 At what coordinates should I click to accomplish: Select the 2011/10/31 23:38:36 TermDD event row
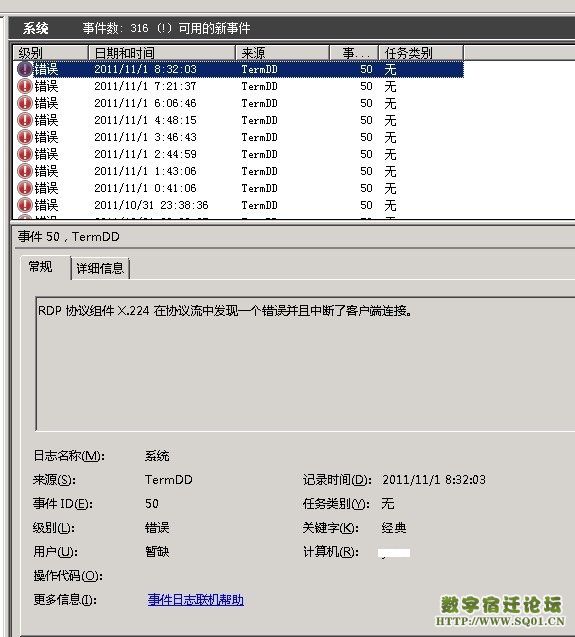click(239, 205)
